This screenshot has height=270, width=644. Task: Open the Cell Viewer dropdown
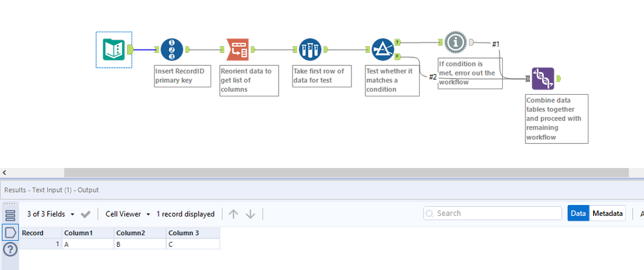point(128,214)
